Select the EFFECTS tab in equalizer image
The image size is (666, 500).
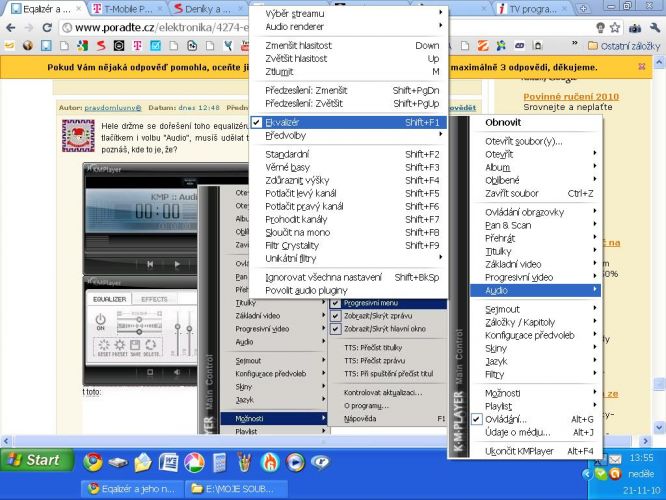point(154,299)
